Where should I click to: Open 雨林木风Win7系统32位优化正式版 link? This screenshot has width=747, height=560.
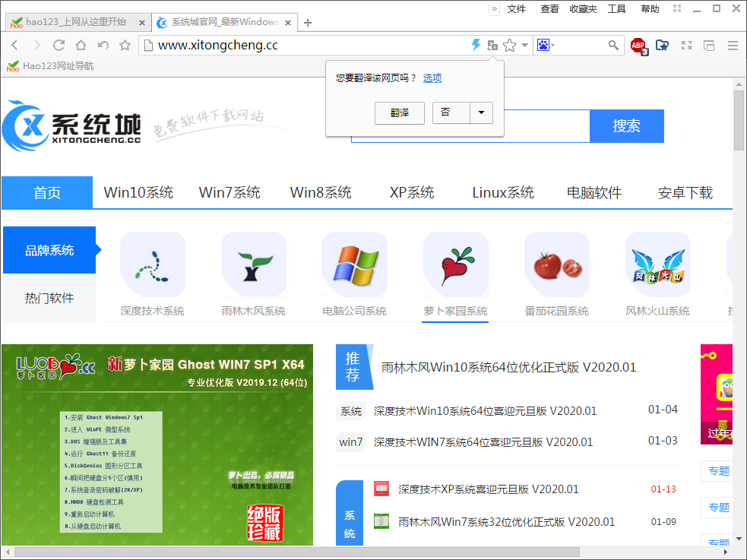pyautogui.click(x=506, y=522)
